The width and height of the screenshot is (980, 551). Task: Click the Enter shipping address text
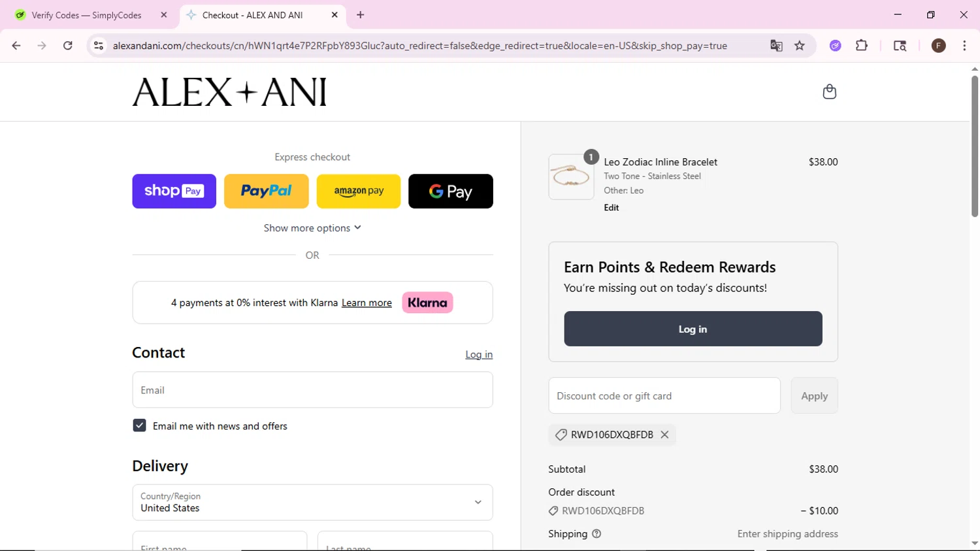pyautogui.click(x=787, y=534)
